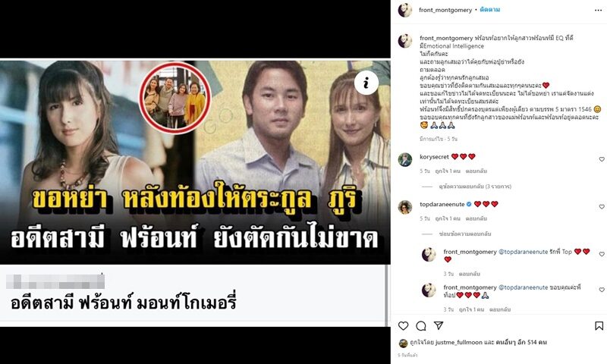Save the post with the bookmark icon

[599, 326]
